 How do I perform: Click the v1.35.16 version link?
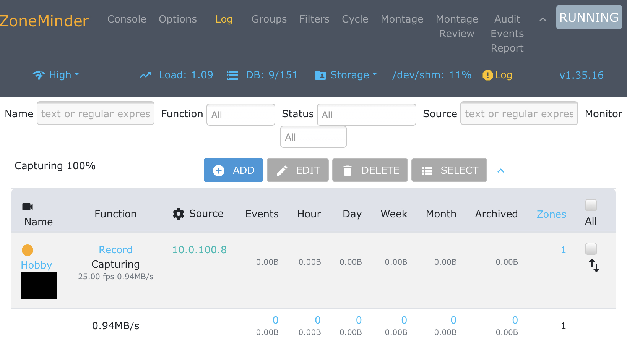(x=582, y=75)
